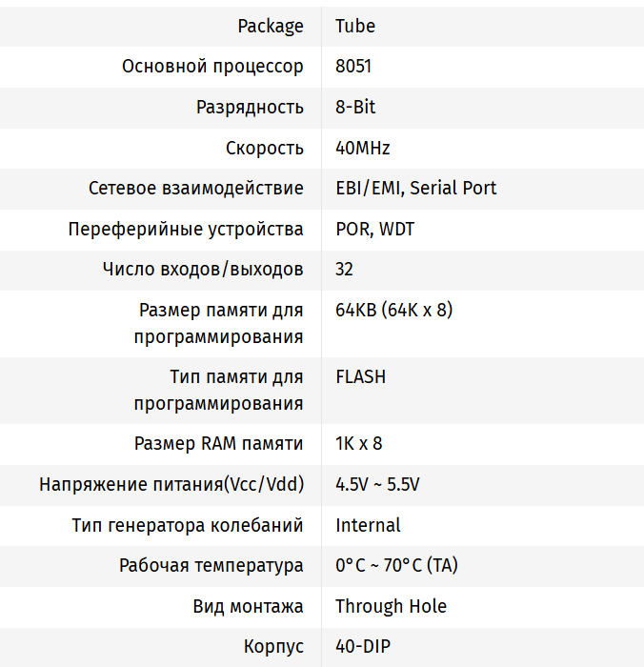Click the '40-DIP' case value
The height and width of the screenshot is (667, 644).
[363, 646]
